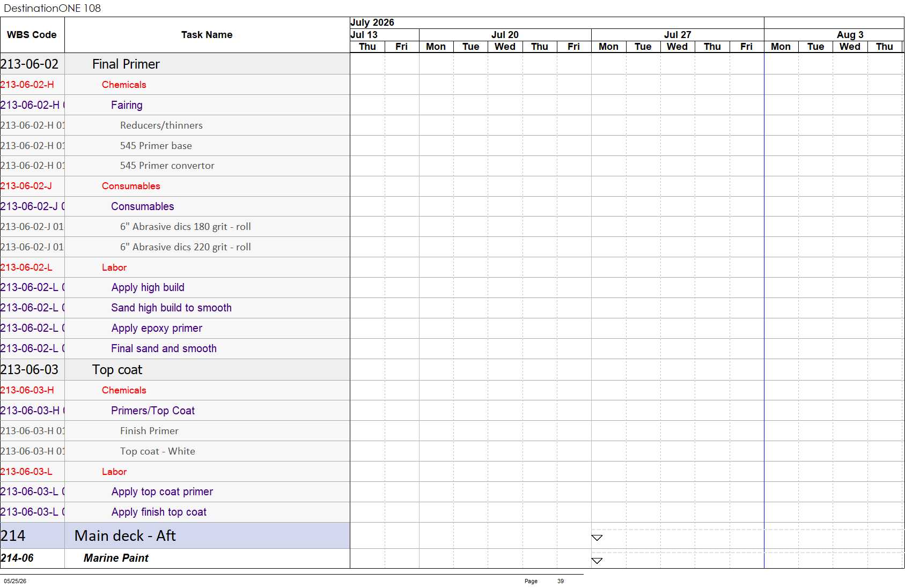Select the Chemicals row under Final Primer
Viewport: 905px width, 588px height.
click(x=175, y=85)
